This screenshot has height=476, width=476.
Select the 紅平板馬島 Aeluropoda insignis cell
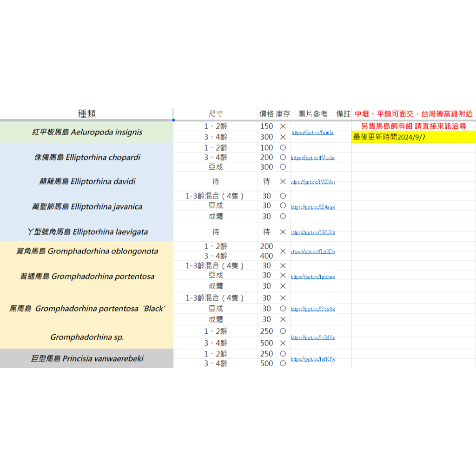(87, 132)
